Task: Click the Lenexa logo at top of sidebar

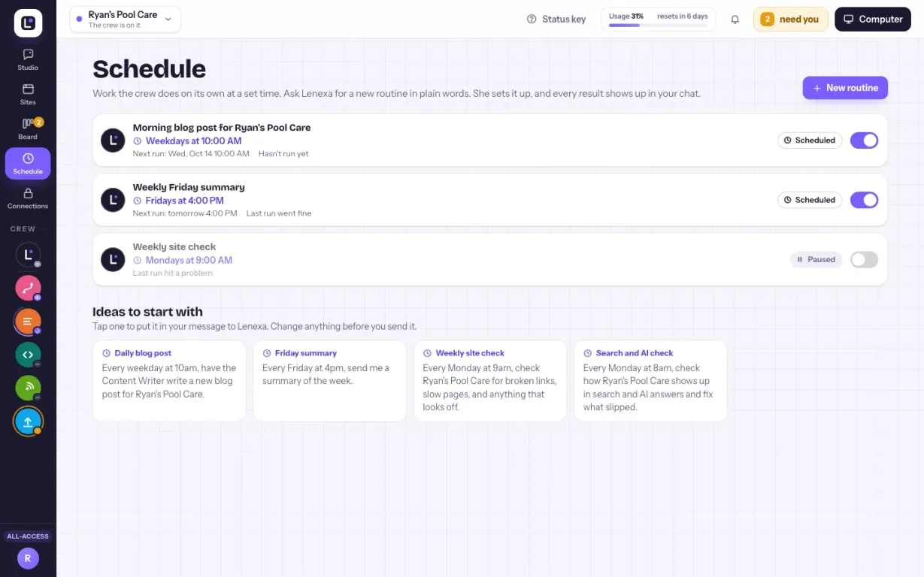Action: pyautogui.click(x=28, y=23)
